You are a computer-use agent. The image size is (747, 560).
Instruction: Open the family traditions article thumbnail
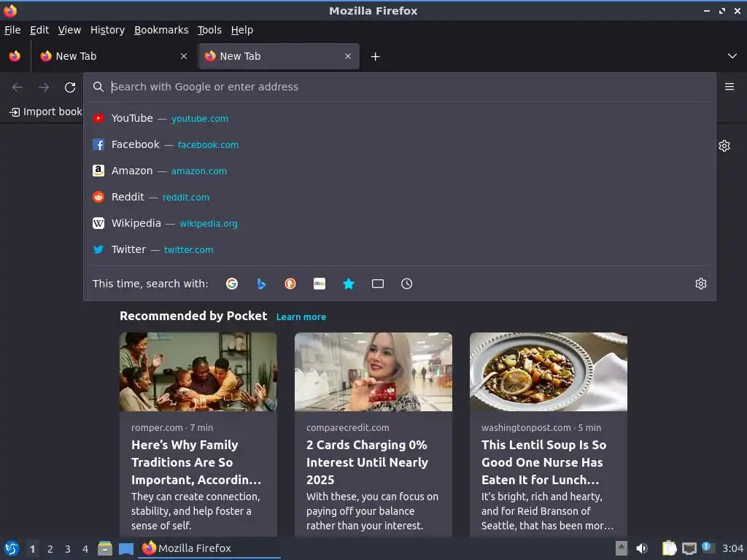198,372
